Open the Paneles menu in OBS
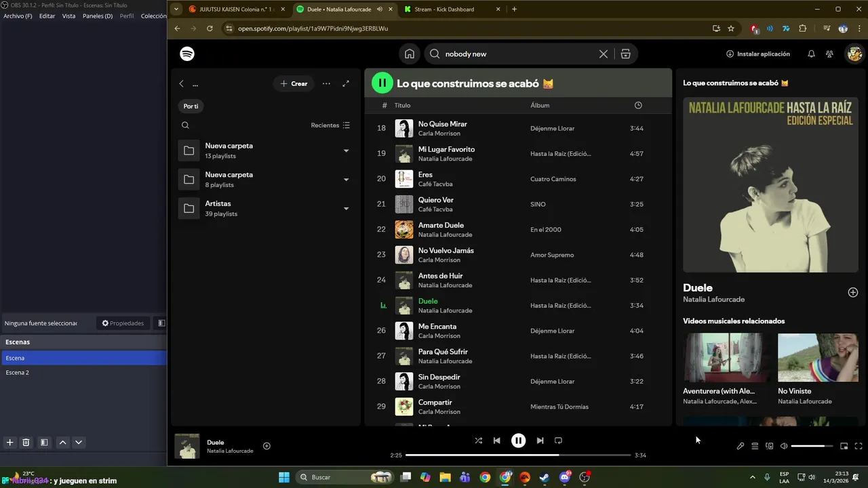The width and height of the screenshot is (868, 488). tap(98, 16)
